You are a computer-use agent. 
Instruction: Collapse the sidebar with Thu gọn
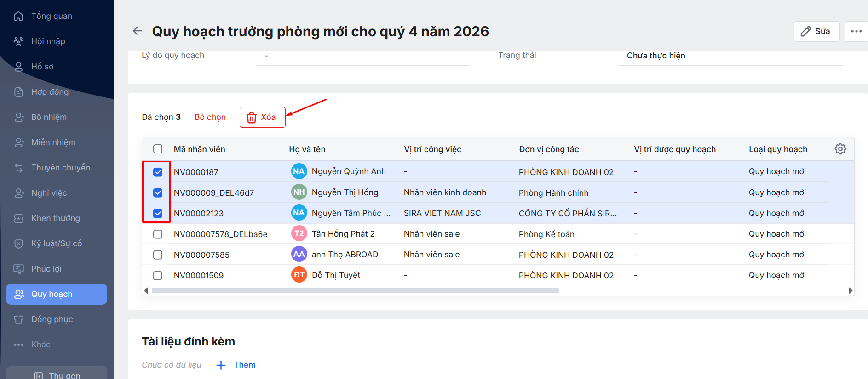pos(57,375)
